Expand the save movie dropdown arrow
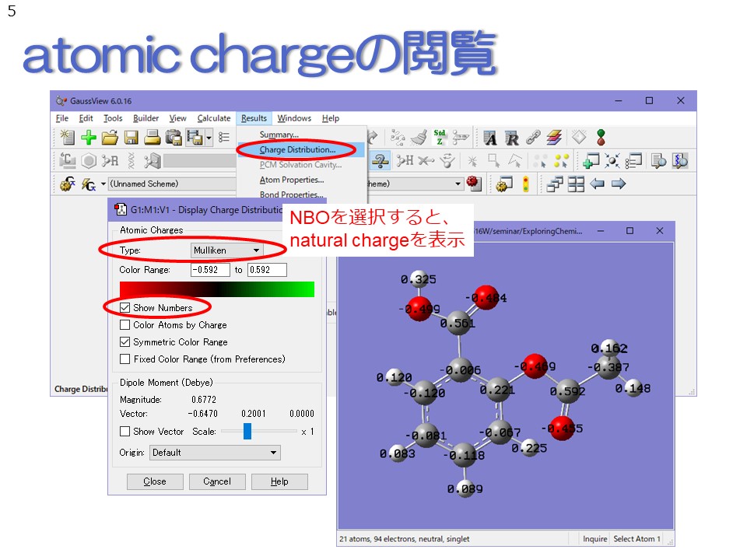Screen dimensions: 747x560 209,138
